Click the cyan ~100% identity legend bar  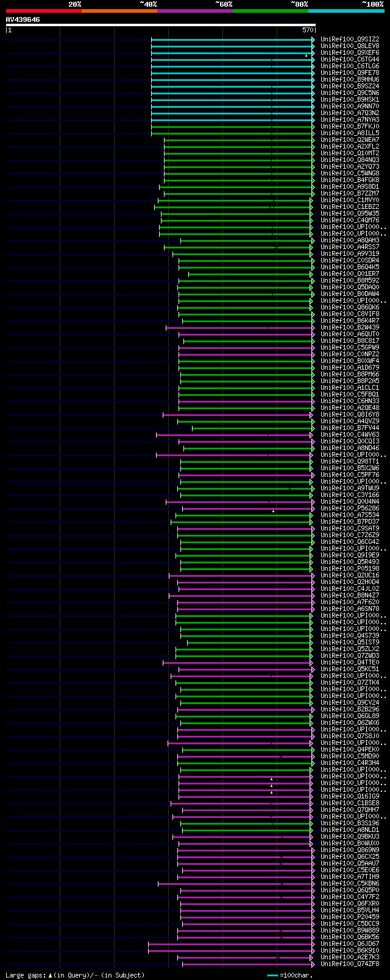click(x=346, y=10)
